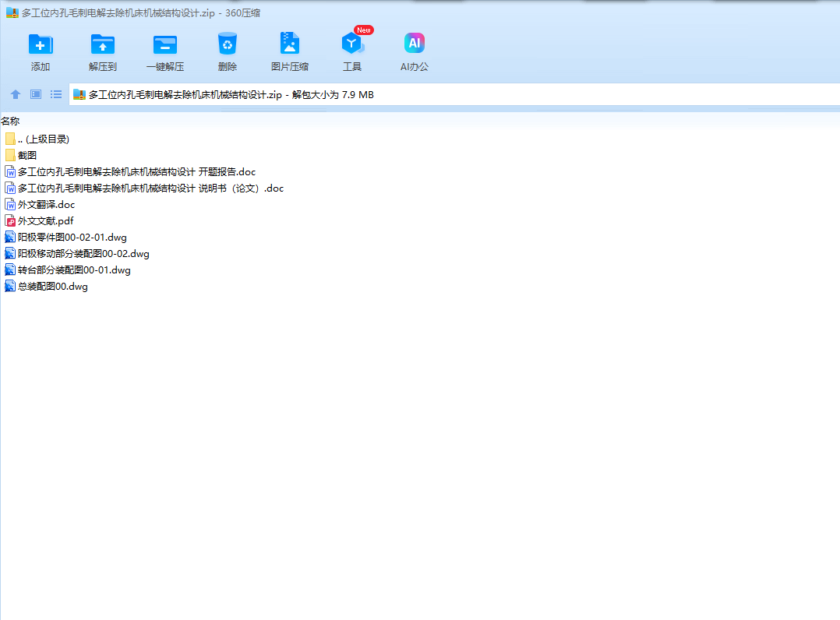This screenshot has width=840, height=620.
Task: Click the 360压缩 app icon in title bar
Action: (12, 12)
